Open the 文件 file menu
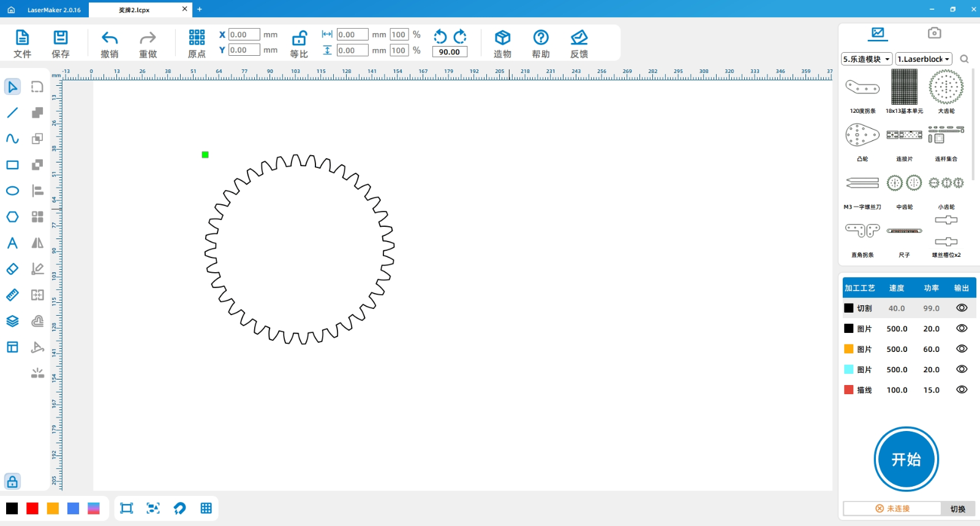The width and height of the screenshot is (980, 526). [22, 44]
